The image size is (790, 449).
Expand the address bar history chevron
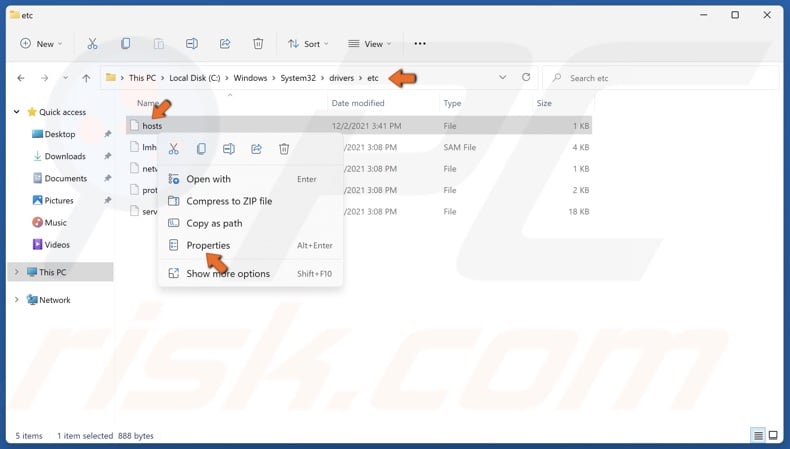pos(502,78)
